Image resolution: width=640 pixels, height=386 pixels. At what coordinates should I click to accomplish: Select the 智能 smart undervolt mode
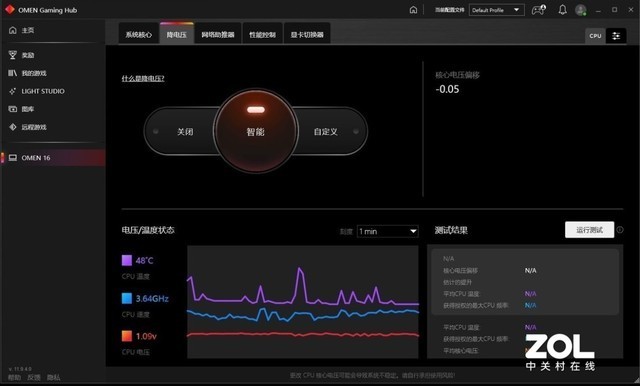click(x=256, y=131)
